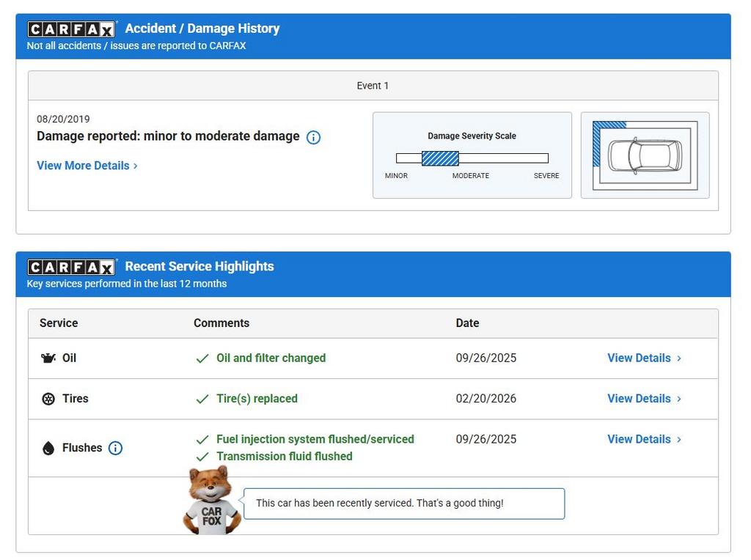The image size is (751, 560).
Task: Click the Event 1 header bar
Action: tap(373, 86)
